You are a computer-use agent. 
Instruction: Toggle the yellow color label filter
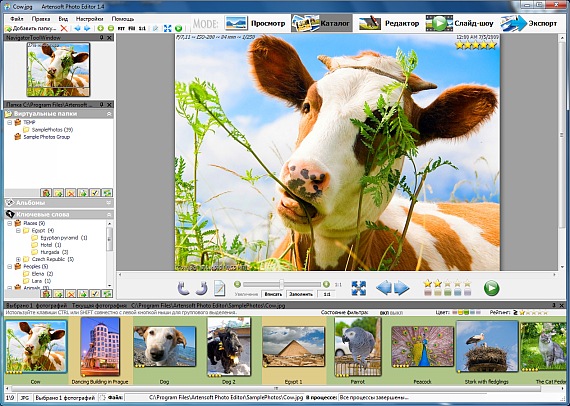460,312
